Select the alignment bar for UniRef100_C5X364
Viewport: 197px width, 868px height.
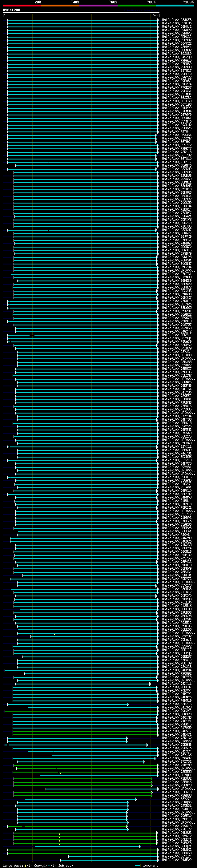(x=82, y=135)
